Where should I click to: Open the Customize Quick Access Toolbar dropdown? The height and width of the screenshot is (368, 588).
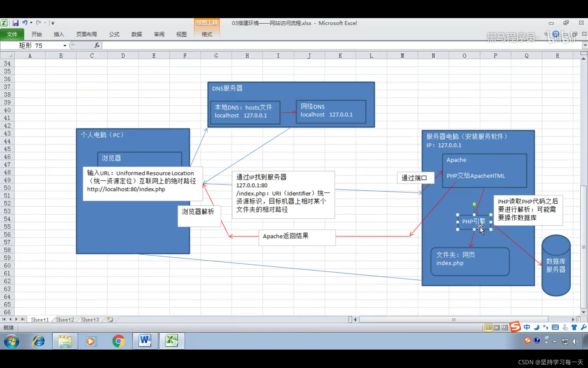point(53,23)
